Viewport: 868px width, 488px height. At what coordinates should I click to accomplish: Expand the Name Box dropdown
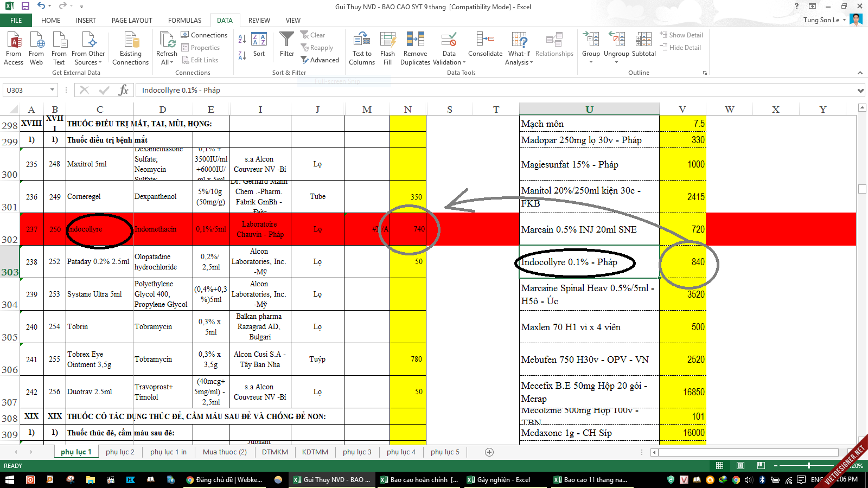click(53, 90)
